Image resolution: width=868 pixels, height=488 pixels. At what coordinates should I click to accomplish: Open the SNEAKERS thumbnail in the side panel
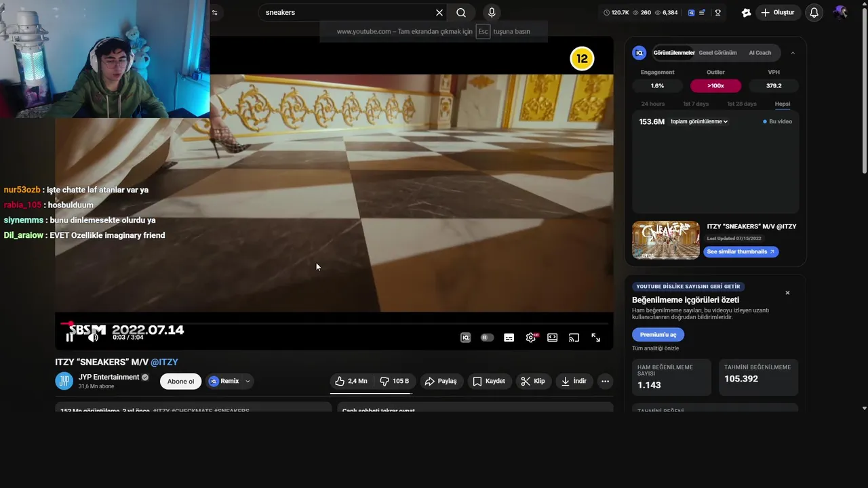point(666,240)
